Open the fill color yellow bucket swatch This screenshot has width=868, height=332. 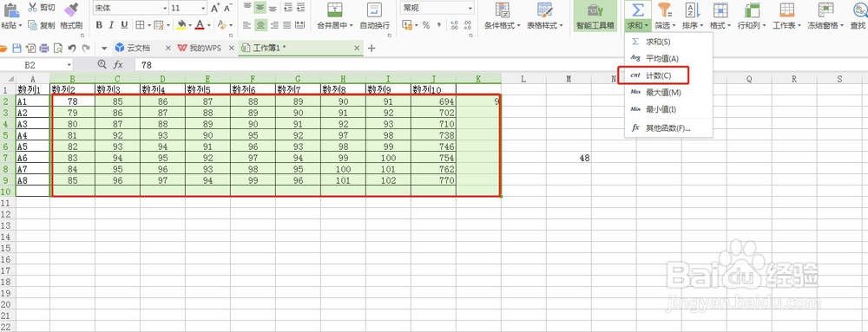181,25
